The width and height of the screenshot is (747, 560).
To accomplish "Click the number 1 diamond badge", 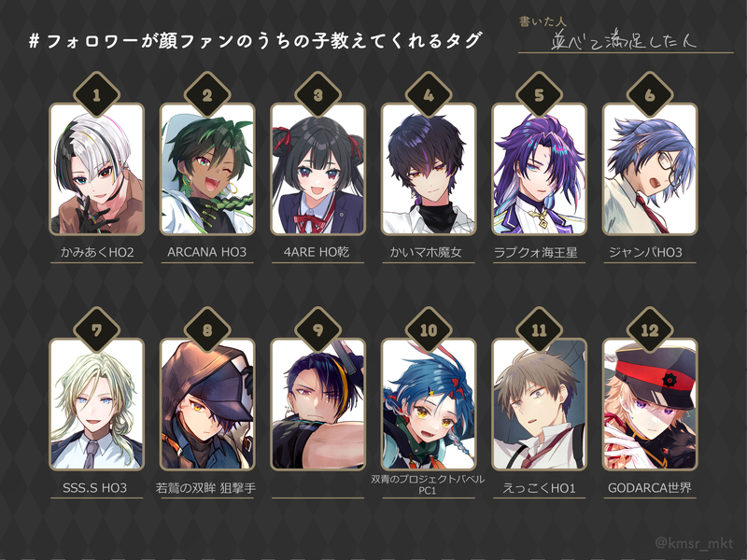I will (x=97, y=95).
